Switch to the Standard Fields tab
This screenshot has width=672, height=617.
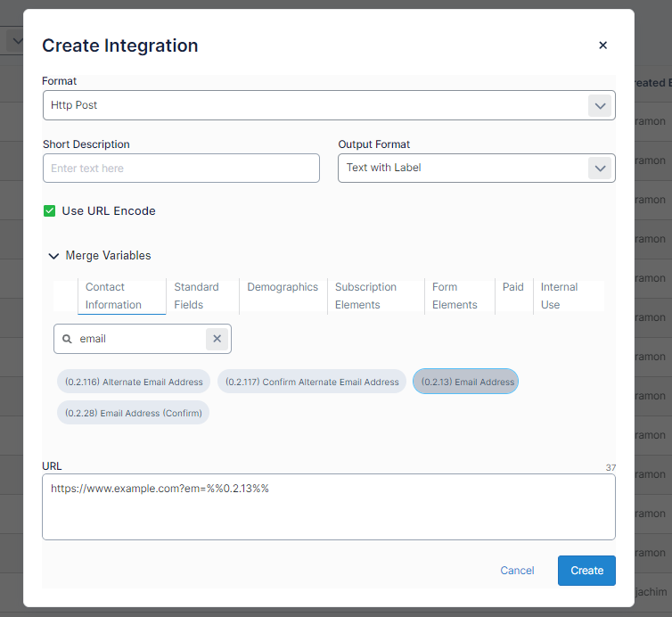pyautogui.click(x=196, y=296)
